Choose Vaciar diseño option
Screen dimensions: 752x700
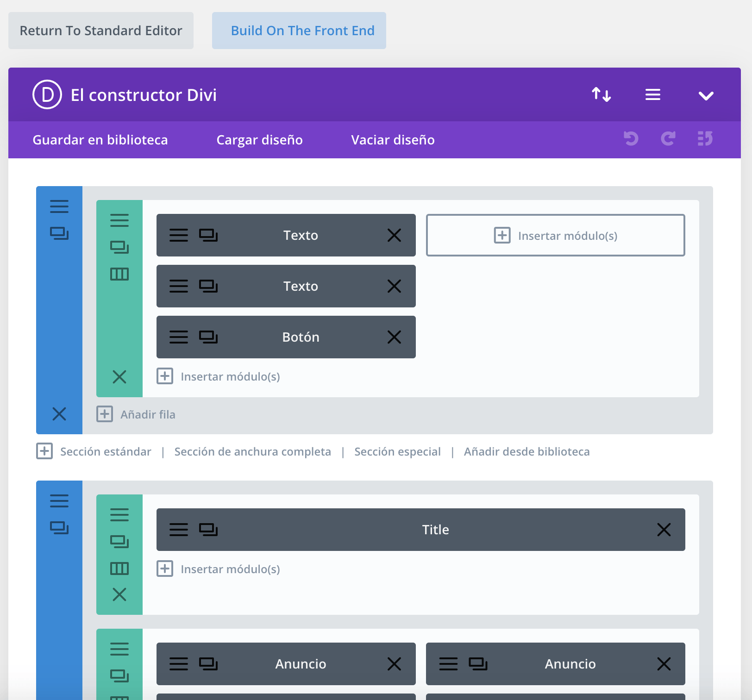click(393, 140)
